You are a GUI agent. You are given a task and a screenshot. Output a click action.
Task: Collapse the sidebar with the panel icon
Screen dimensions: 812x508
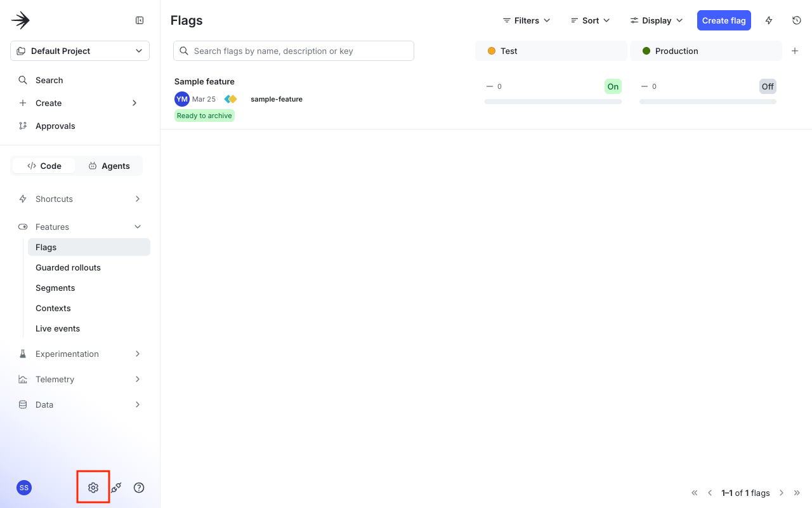coord(140,20)
